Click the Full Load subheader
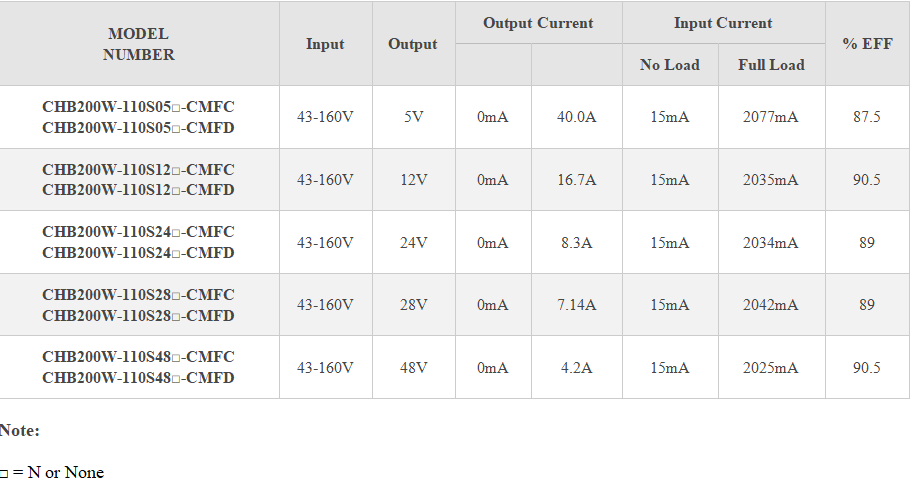The image size is (915, 485). pyautogui.click(x=771, y=65)
